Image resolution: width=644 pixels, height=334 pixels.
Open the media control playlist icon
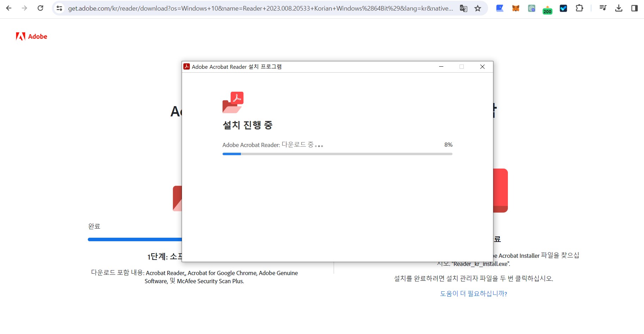(603, 8)
